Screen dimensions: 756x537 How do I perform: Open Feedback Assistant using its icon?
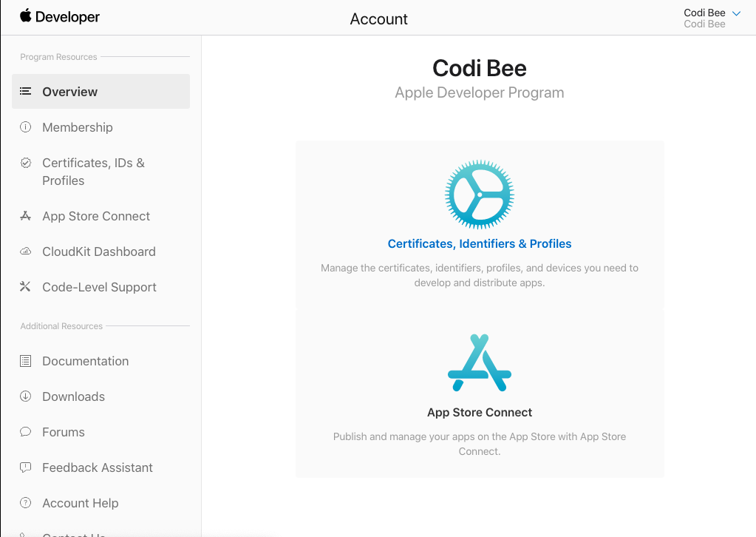point(26,467)
